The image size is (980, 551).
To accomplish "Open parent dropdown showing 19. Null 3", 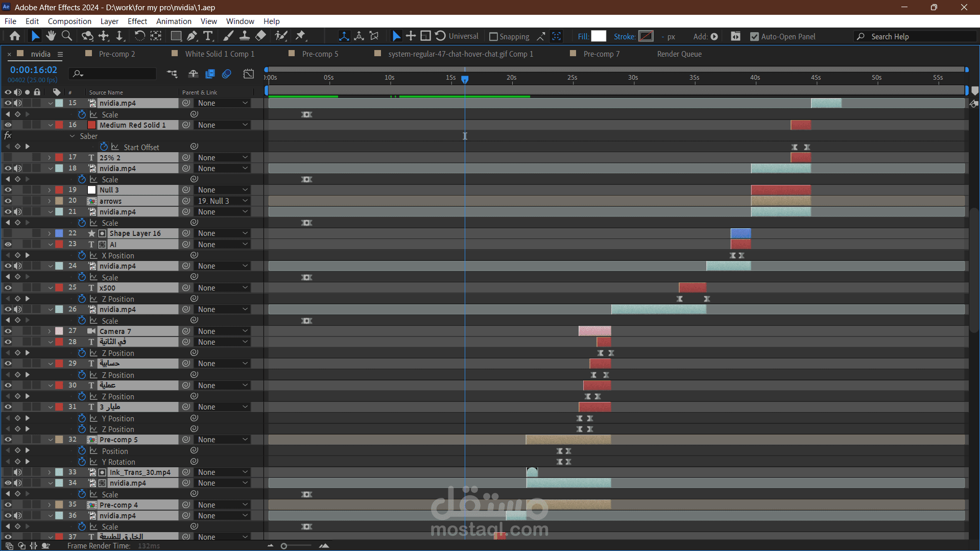I will (223, 201).
